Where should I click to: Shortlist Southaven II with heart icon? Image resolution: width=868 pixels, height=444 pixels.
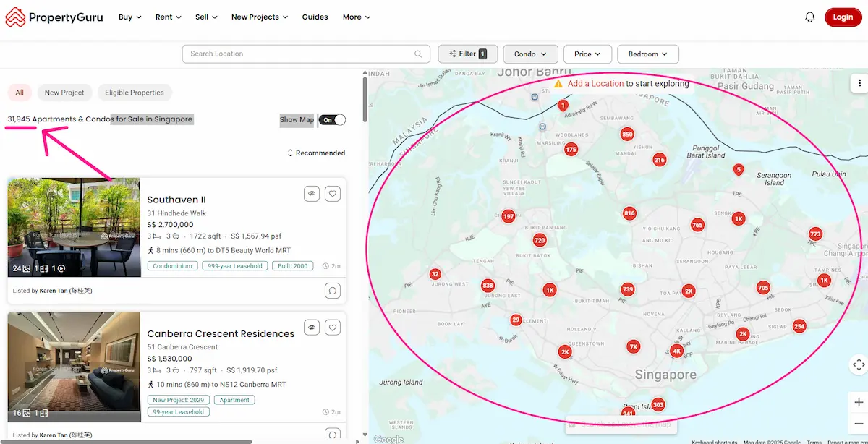(x=332, y=193)
